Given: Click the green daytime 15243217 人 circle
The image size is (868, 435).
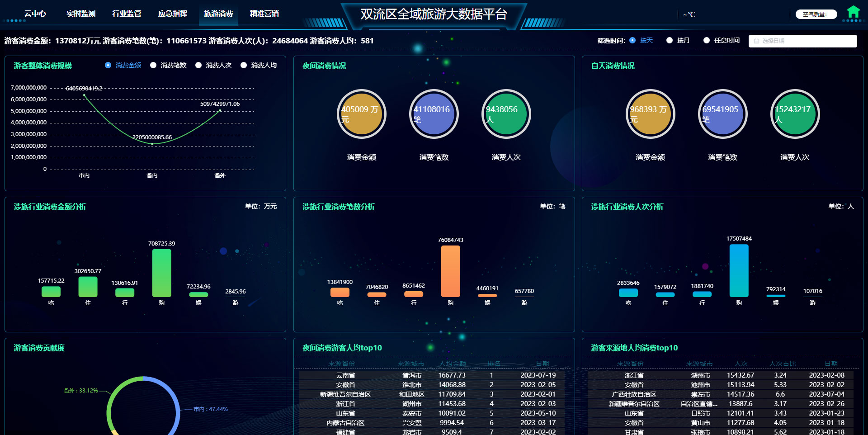Looking at the screenshot, I should (x=795, y=114).
